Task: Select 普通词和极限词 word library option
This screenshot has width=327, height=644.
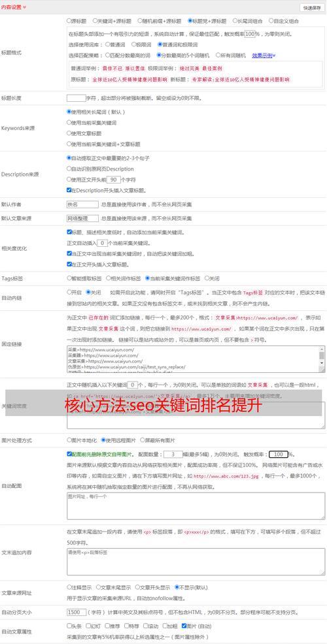Action: (x=160, y=44)
